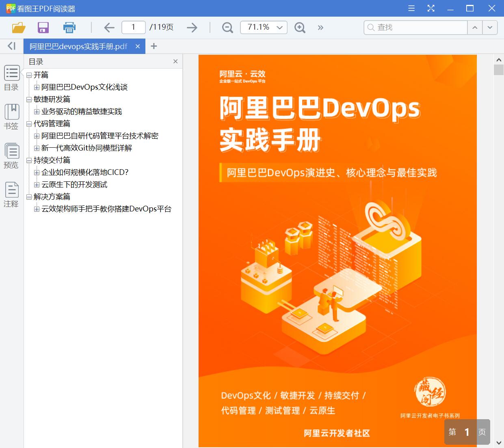The image size is (504, 448).
Task: Find previous search result arrow
Action: (475, 27)
